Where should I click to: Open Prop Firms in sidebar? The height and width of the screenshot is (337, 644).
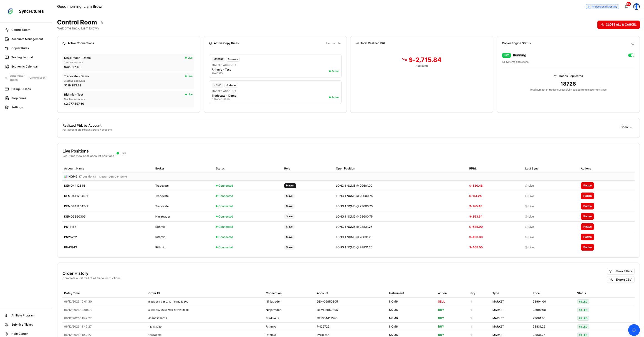pyautogui.click(x=19, y=98)
